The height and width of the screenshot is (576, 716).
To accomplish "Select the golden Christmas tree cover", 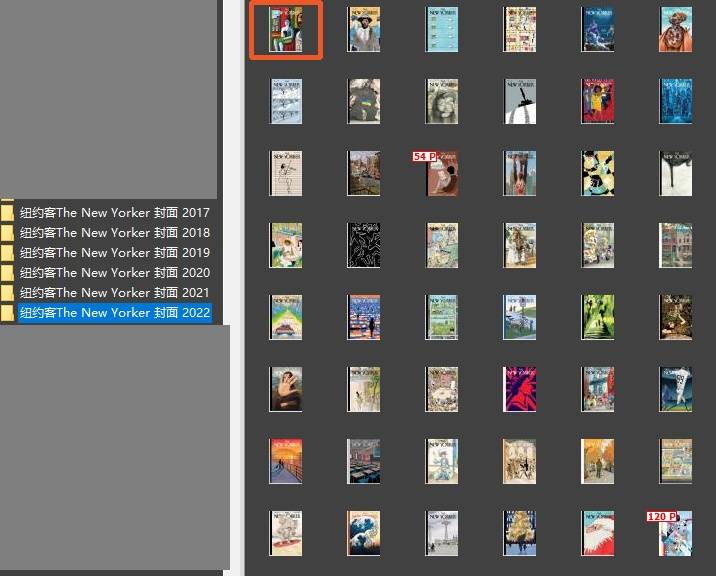I will pyautogui.click(x=520, y=534).
